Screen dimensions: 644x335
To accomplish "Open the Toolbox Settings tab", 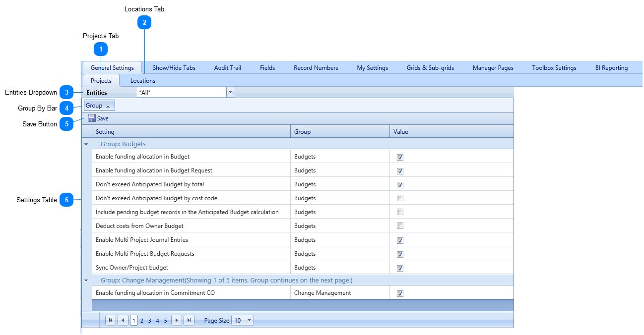I will 554,68.
